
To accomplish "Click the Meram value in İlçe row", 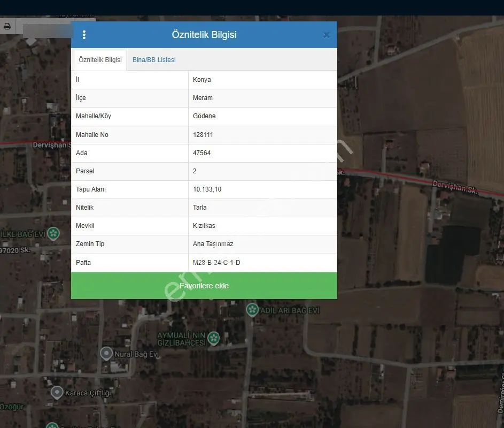I will tap(203, 98).
